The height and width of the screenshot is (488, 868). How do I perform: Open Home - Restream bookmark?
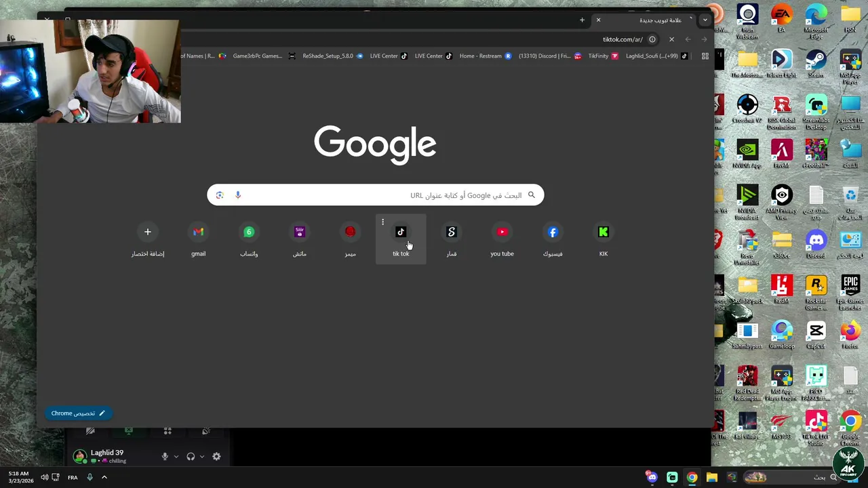point(485,56)
